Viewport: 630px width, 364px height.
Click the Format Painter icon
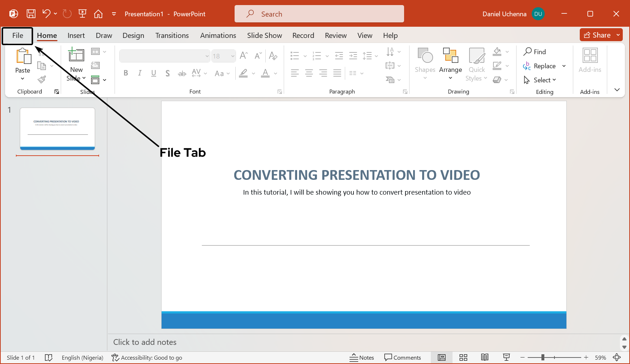[42, 79]
